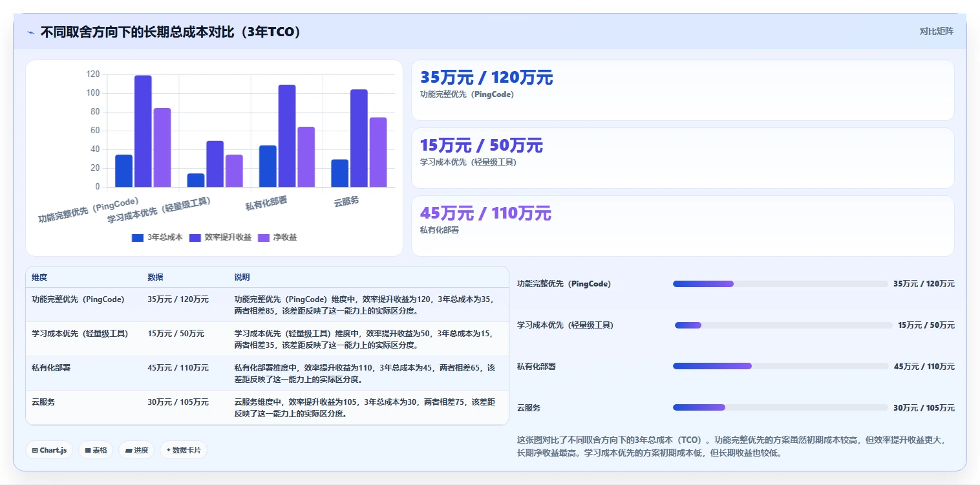Image resolution: width=980 pixels, height=485 pixels.
Task: Click the progress value 30万元 / 105万元
Action: coord(924,408)
